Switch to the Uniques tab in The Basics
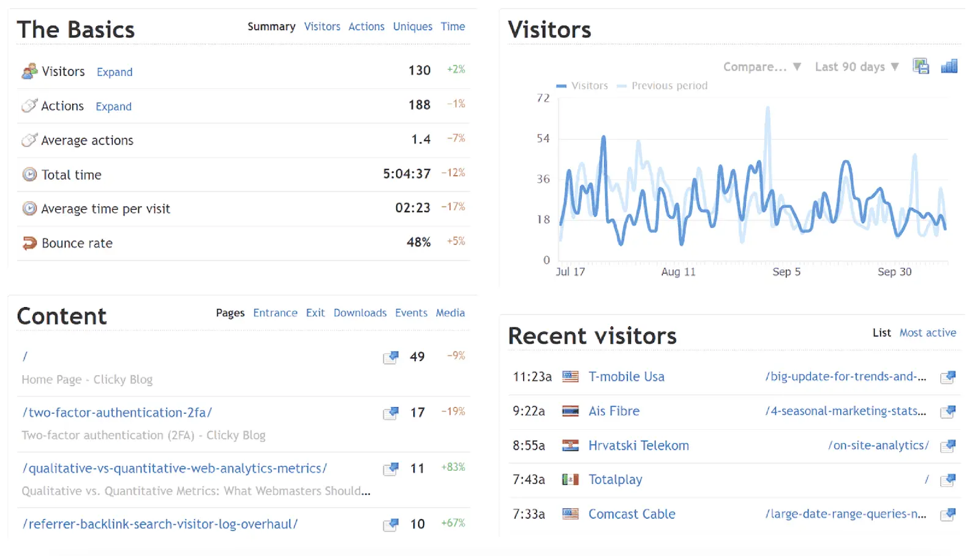Viewport: 980px width, 556px height. click(x=412, y=27)
